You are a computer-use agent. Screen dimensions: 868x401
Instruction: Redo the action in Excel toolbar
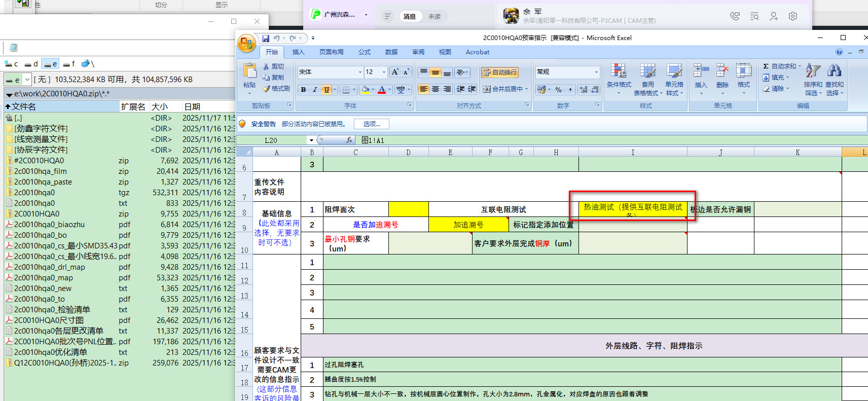click(x=293, y=38)
